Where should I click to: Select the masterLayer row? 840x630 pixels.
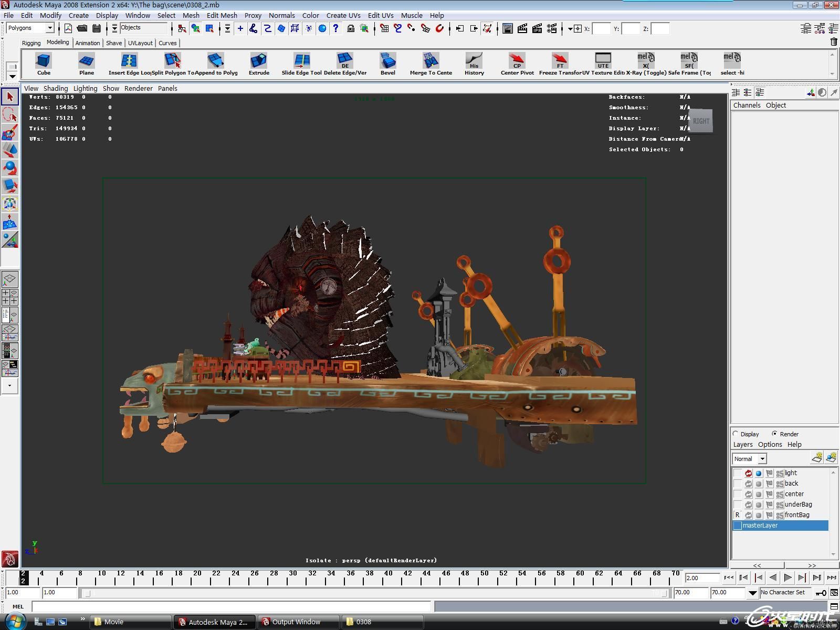click(780, 526)
